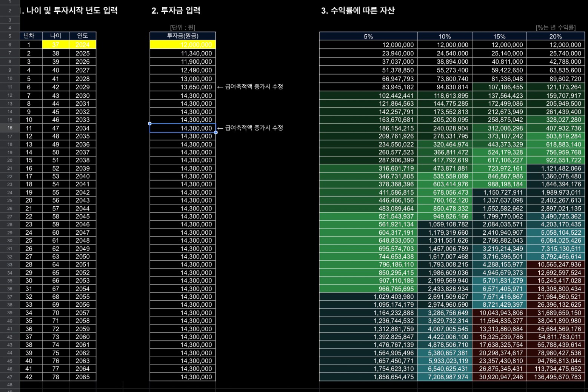
Task: Select the 5% return header cell
Action: (368, 36)
